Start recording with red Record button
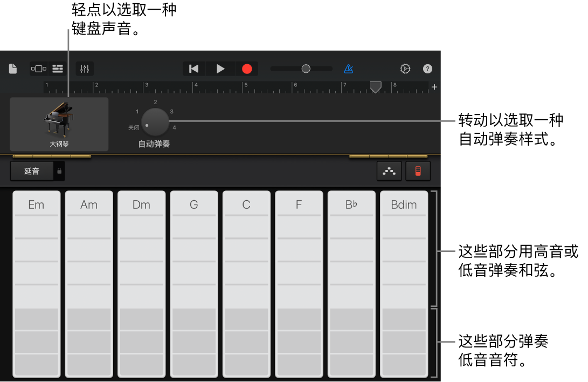Screen dimensions: 588x382 pos(247,69)
